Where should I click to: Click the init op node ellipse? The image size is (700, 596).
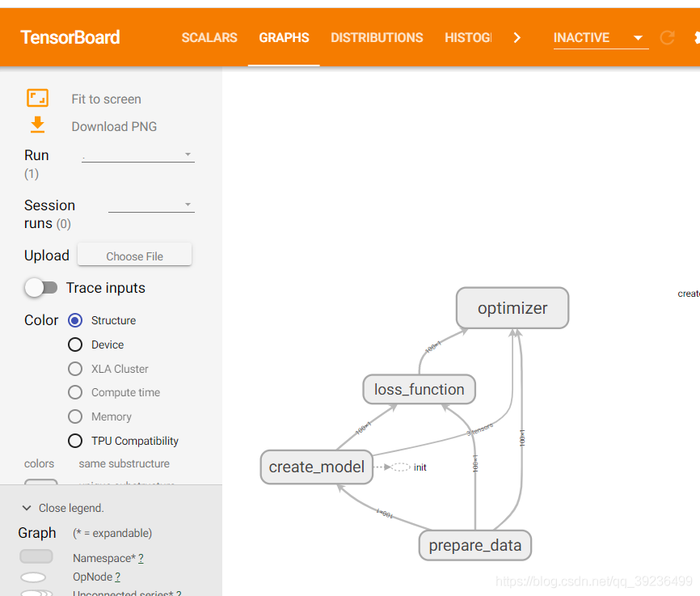[400, 467]
